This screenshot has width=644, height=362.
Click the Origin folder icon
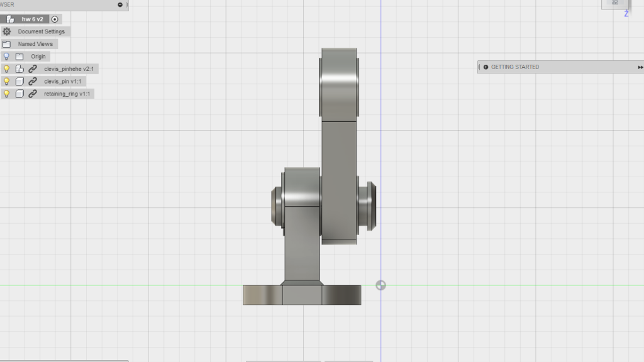(x=19, y=56)
